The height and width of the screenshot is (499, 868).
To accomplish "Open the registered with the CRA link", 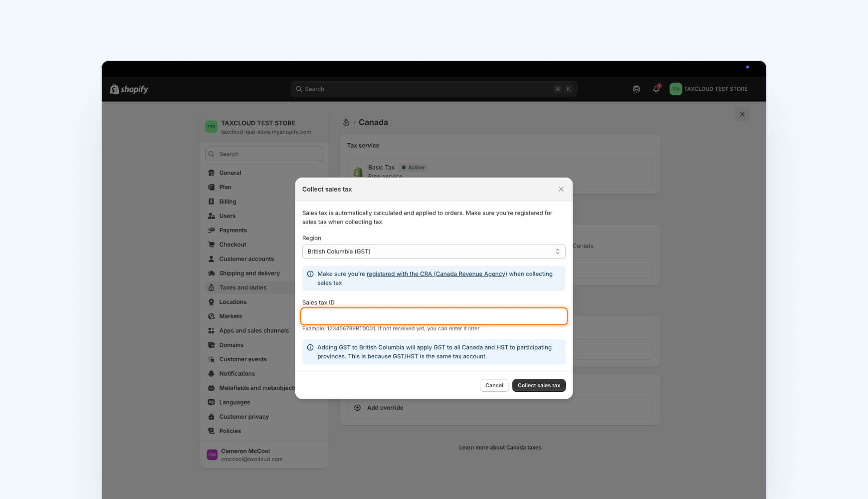I will [x=436, y=273].
